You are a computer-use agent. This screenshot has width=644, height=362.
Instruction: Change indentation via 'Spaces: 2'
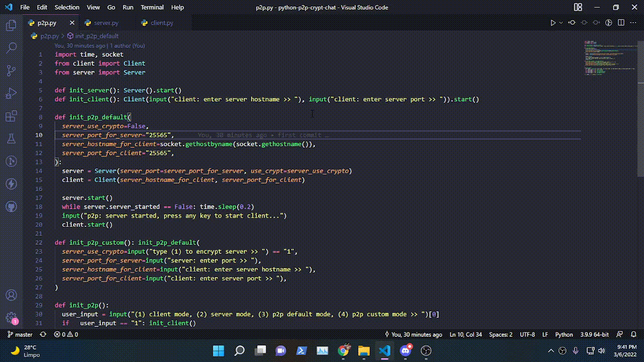[x=501, y=334]
